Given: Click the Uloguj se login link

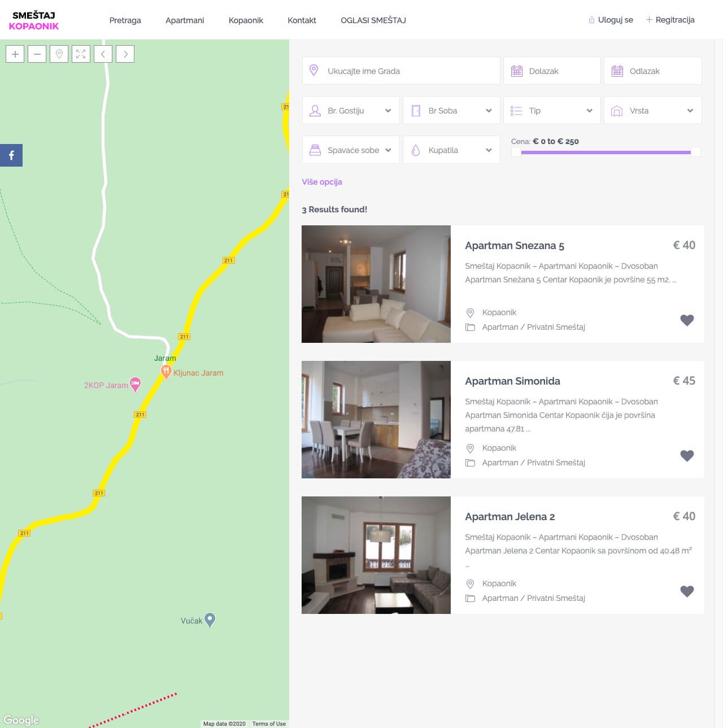Looking at the screenshot, I should (615, 20).
